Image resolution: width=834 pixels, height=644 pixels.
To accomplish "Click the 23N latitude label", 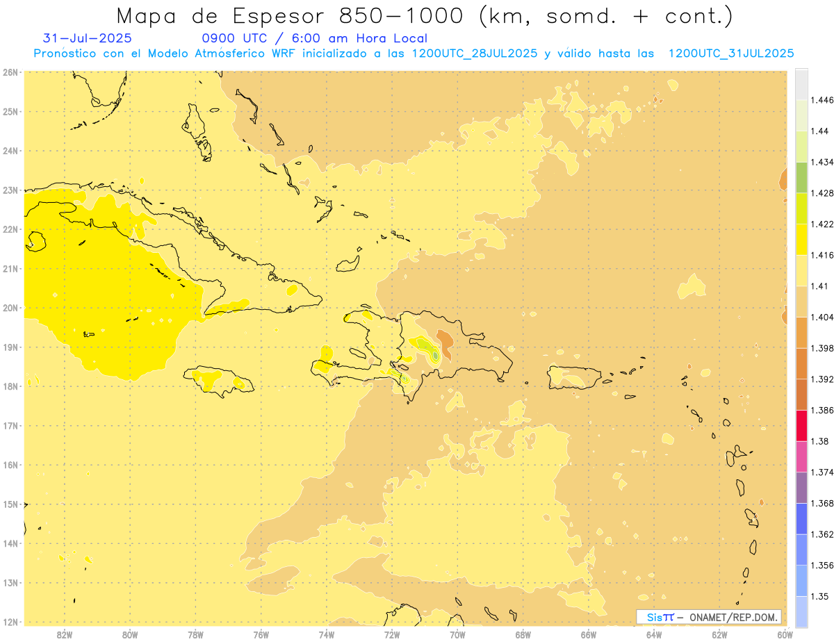I will click(x=10, y=190).
